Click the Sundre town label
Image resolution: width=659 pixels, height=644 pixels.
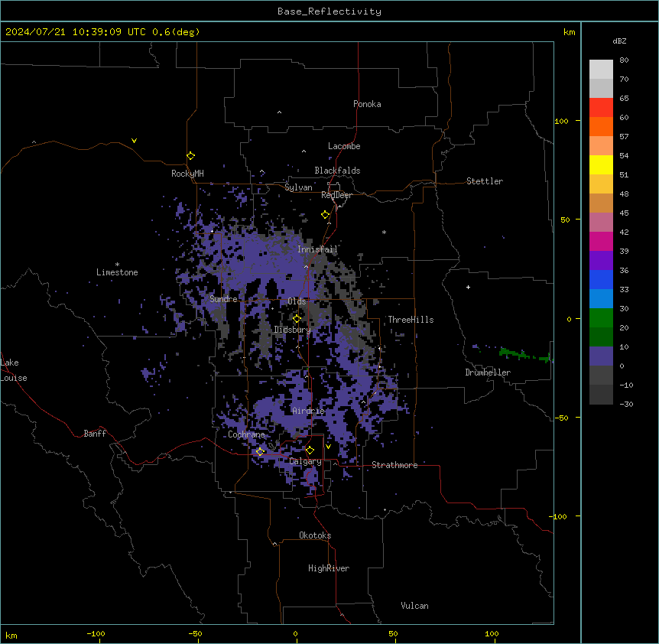coord(223,299)
